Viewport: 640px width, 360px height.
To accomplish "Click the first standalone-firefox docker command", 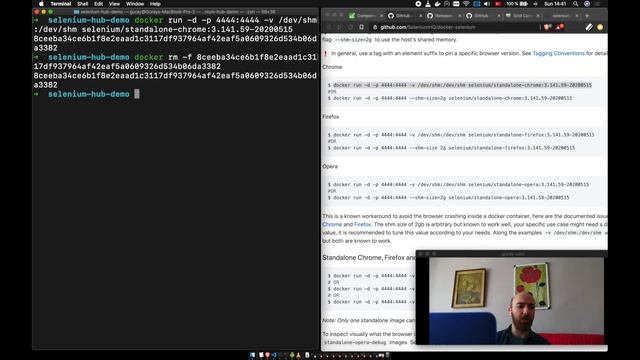I will click(464, 135).
